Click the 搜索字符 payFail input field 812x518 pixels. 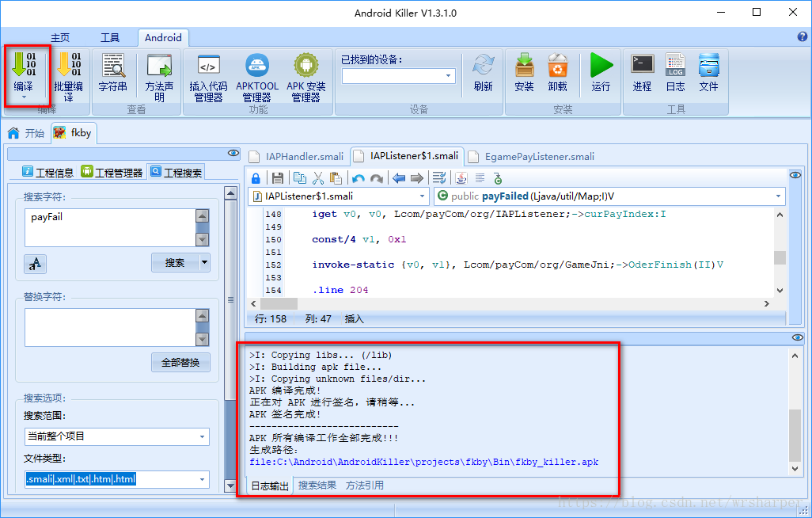click(x=110, y=227)
